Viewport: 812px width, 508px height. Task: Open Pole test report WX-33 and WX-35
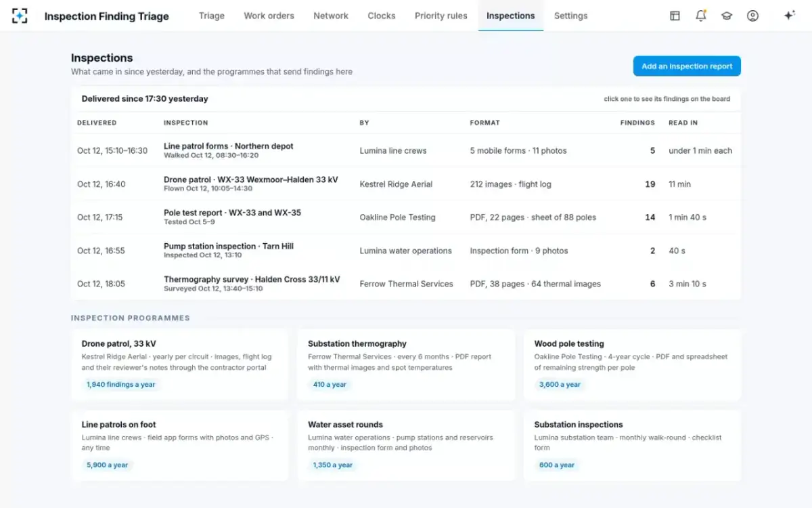pyautogui.click(x=406, y=217)
